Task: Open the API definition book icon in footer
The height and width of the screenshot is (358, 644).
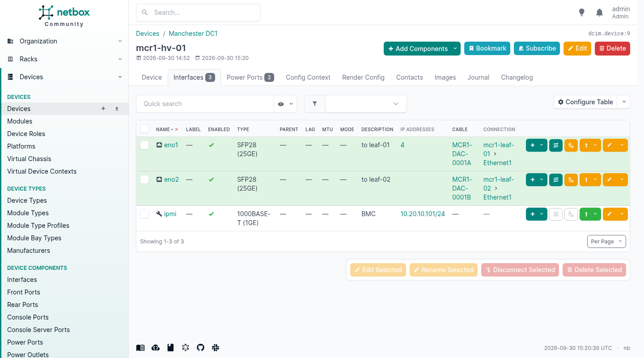Action: pyautogui.click(x=170, y=348)
